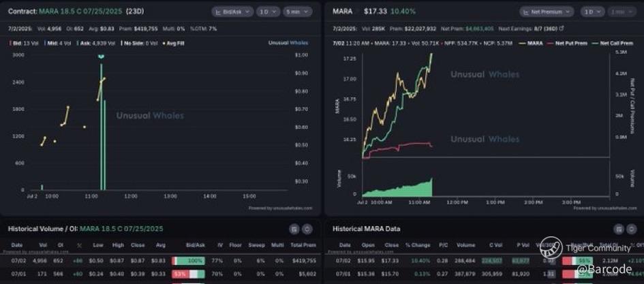Sort Historical Volume table by Vol column
The height and width of the screenshot is (284, 644).
click(x=43, y=245)
